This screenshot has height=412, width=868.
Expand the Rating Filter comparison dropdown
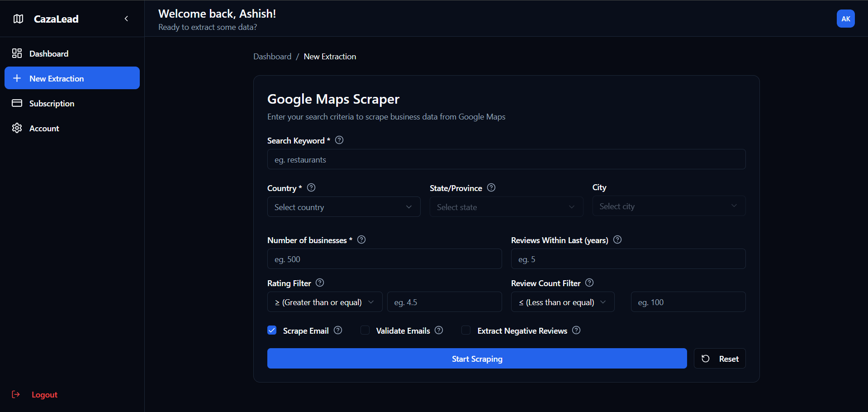coord(324,302)
